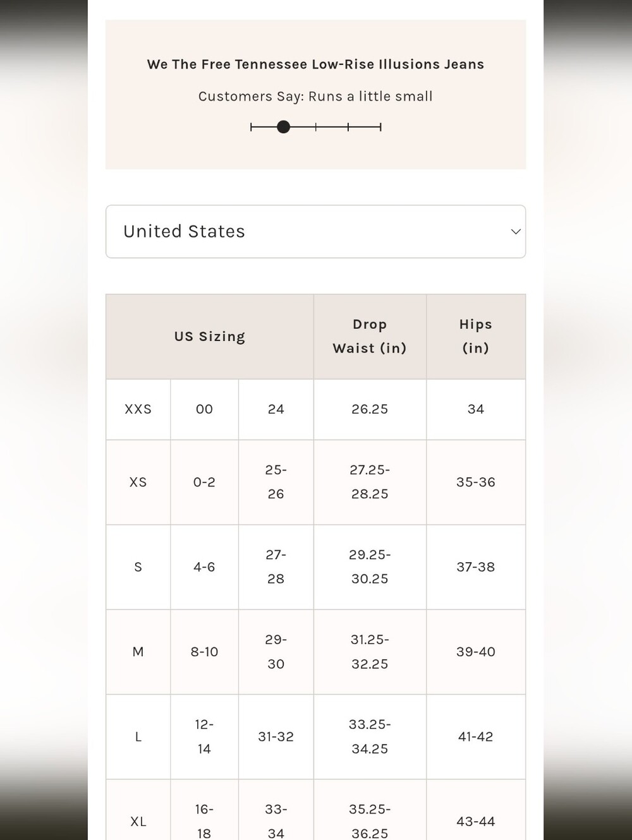Click the XS size row label
This screenshot has height=840, width=632.
point(138,483)
